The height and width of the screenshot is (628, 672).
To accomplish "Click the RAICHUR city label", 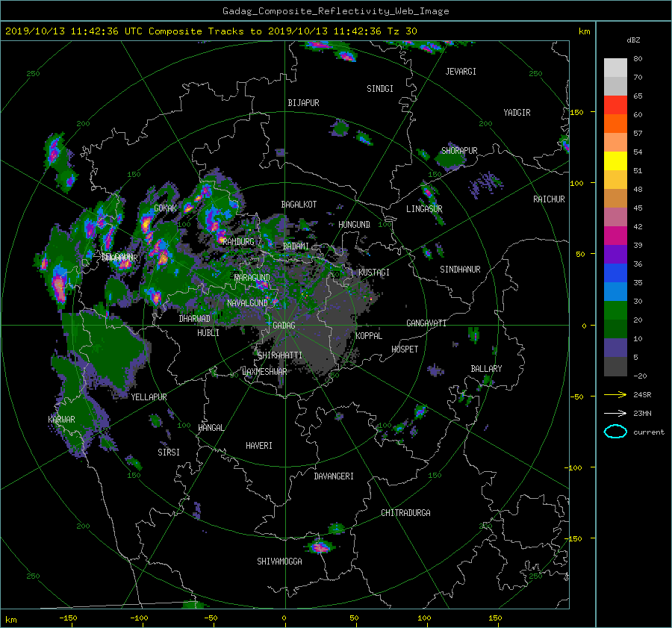I will pos(549,199).
